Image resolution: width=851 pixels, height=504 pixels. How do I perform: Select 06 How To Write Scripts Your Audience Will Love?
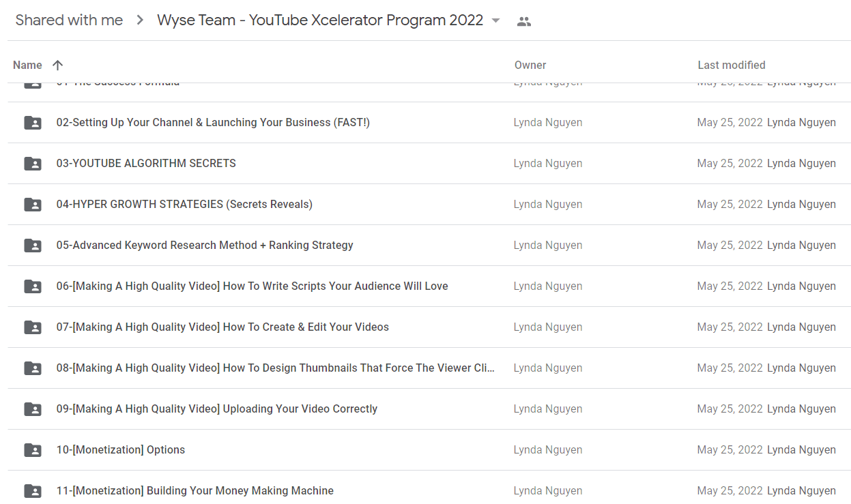252,286
